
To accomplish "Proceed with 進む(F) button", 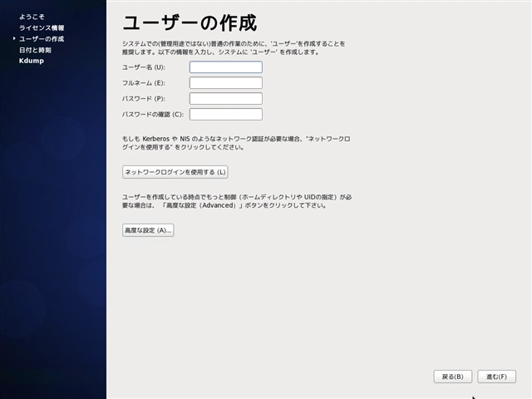I will 497,377.
